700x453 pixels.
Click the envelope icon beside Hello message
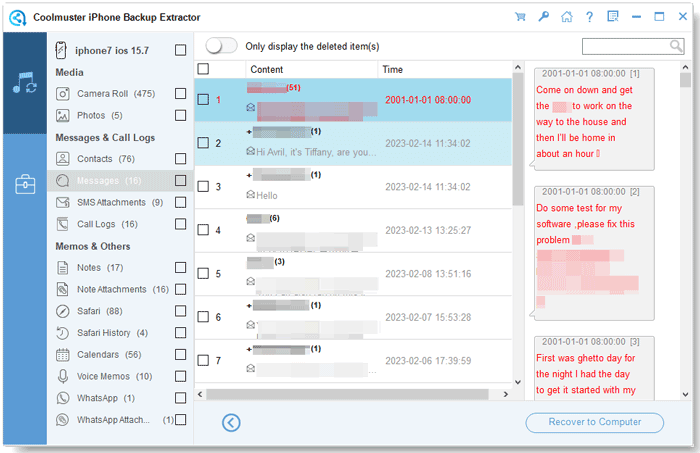(251, 195)
